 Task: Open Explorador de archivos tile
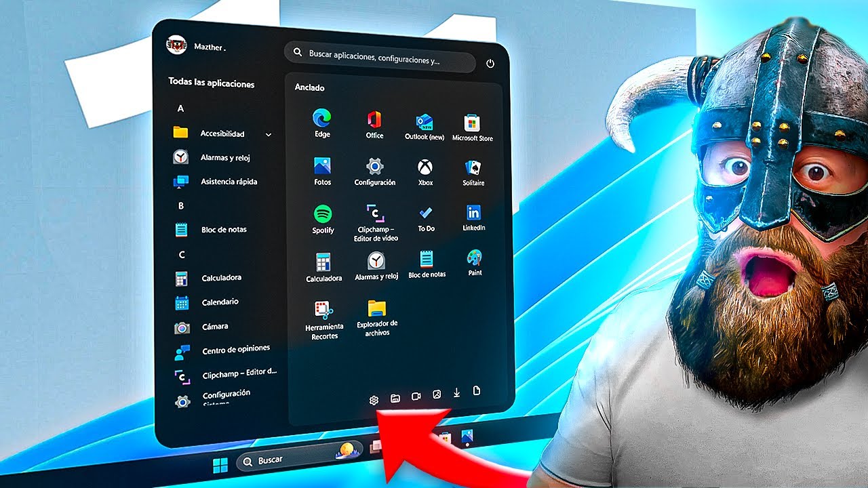click(377, 318)
